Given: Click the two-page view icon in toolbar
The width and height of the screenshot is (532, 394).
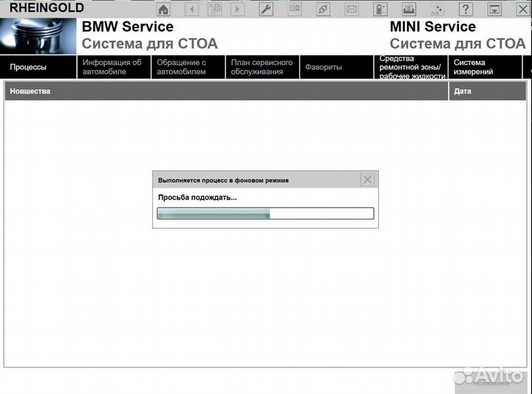Looking at the screenshot, I should point(294,9).
